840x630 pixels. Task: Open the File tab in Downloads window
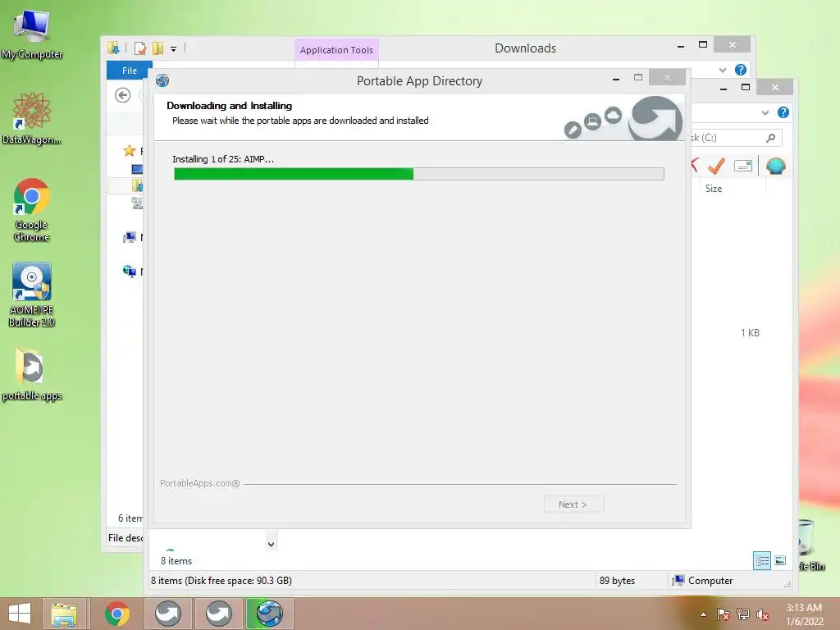point(129,71)
